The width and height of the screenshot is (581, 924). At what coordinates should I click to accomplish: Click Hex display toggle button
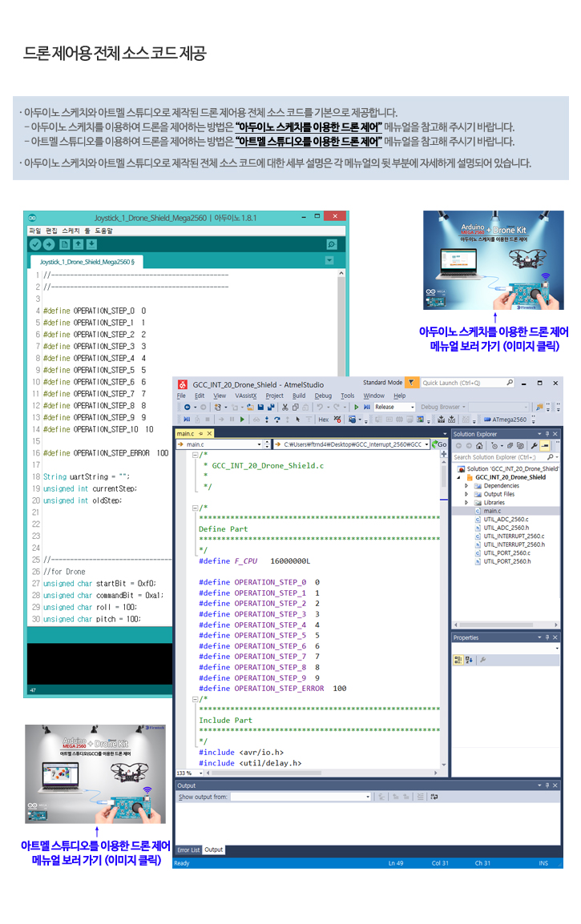[x=323, y=419]
